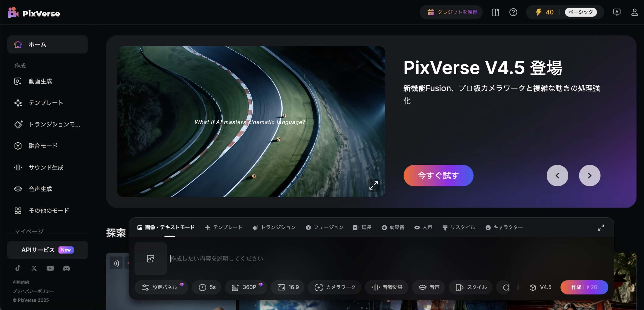Open the プライバシーポリシー link
Image resolution: width=644 pixels, height=310 pixels.
tap(33, 291)
